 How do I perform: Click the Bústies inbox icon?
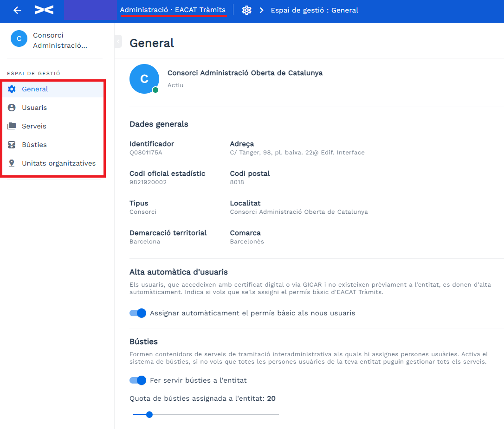[x=12, y=145]
